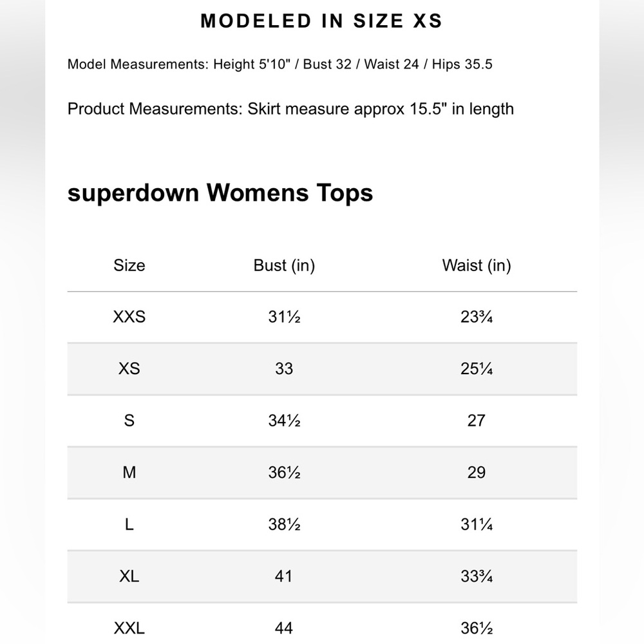Click the bust value 36½ for M
The width and height of the screenshot is (644, 644).
coord(284,473)
